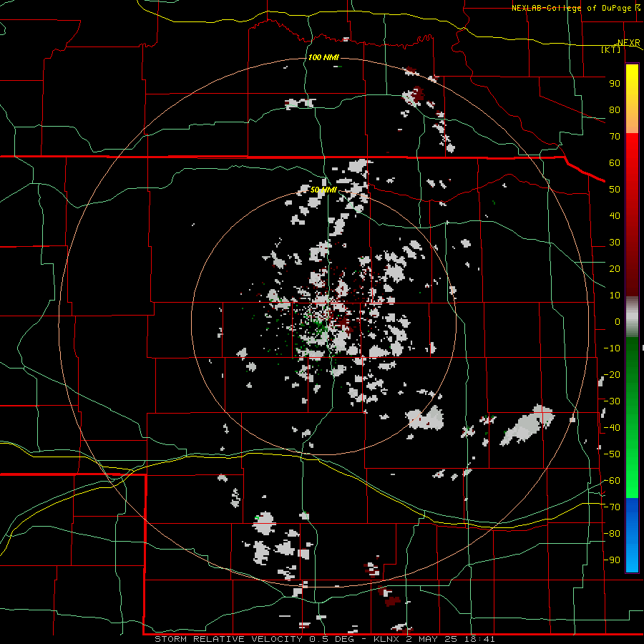Click the -70 scale label
Viewport: 644px width, 644px height.
coord(612,507)
